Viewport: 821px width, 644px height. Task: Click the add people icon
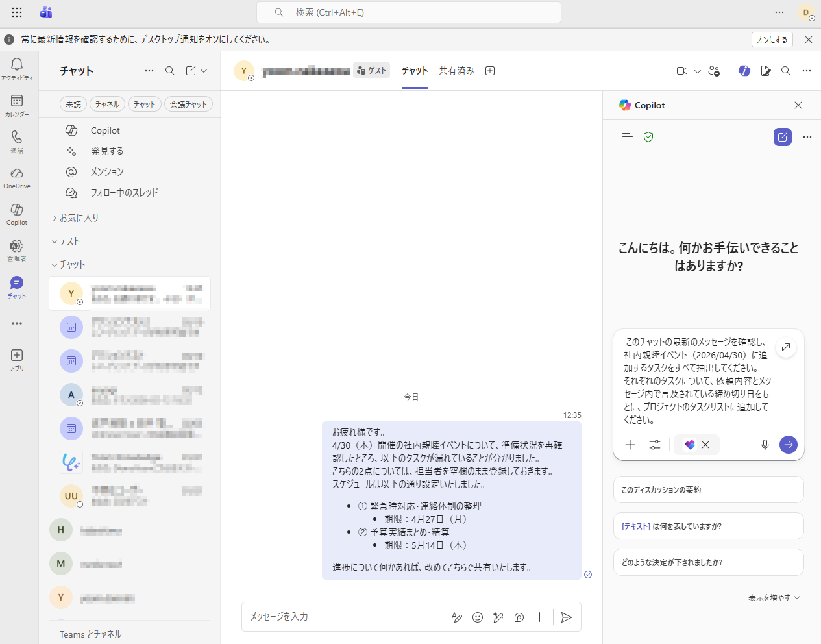[x=714, y=71]
